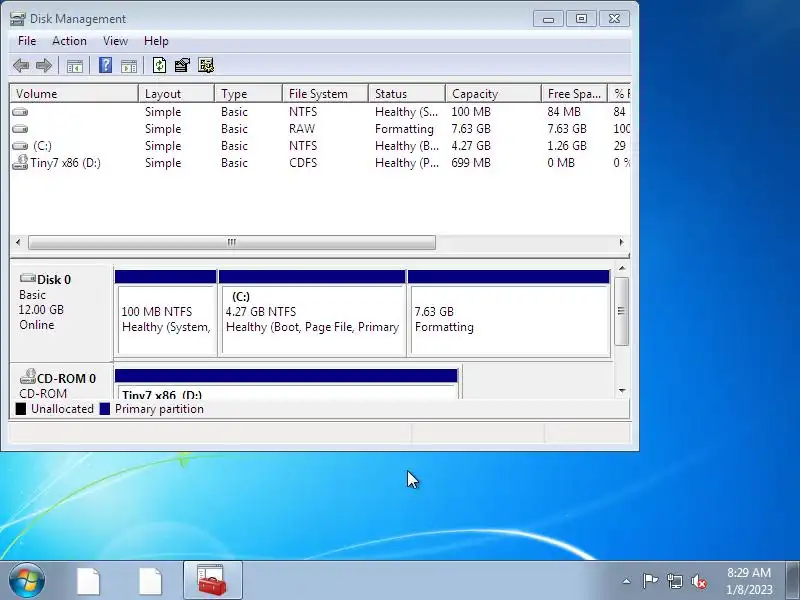Sort by the Volume column header
Screen dimensions: 800x600
coord(74,94)
